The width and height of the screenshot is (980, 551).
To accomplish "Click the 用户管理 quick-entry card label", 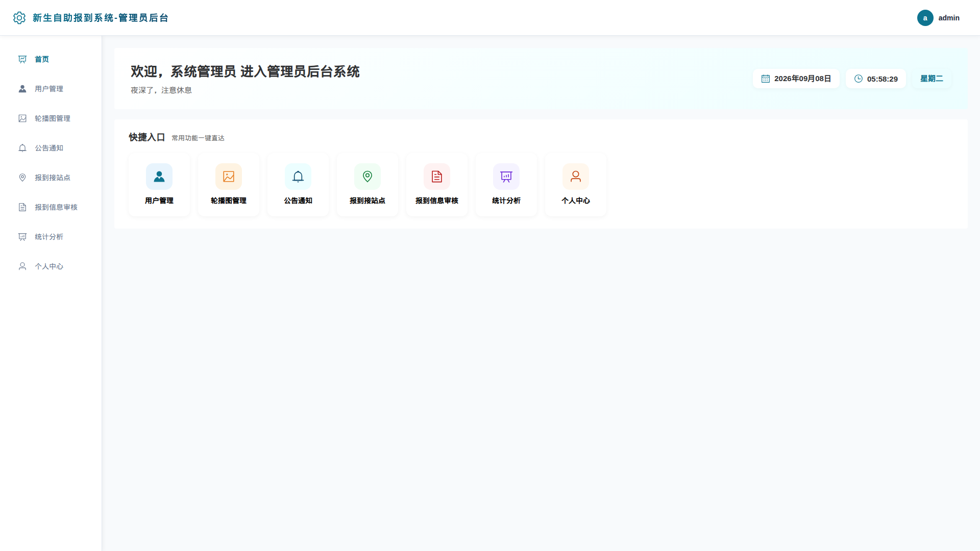I will coord(159,201).
